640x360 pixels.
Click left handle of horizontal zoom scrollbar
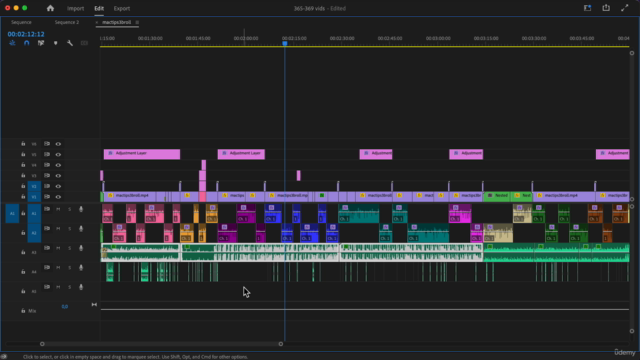(x=42, y=344)
